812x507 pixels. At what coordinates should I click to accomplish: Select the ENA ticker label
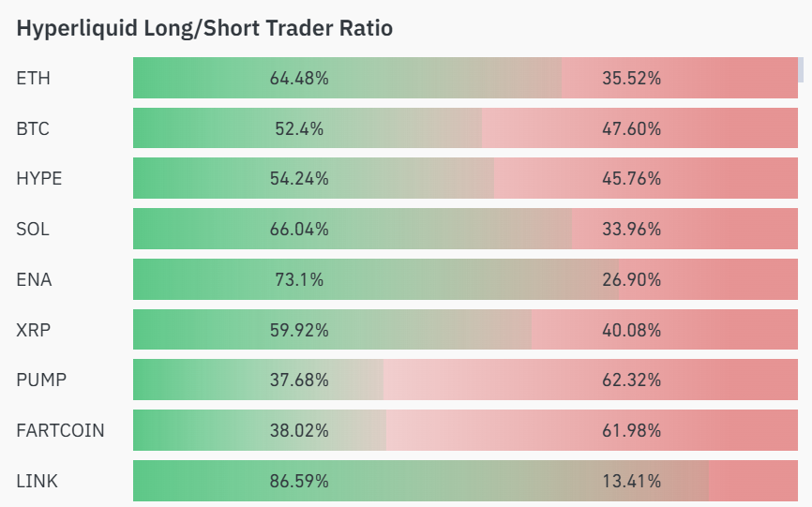[33, 280]
